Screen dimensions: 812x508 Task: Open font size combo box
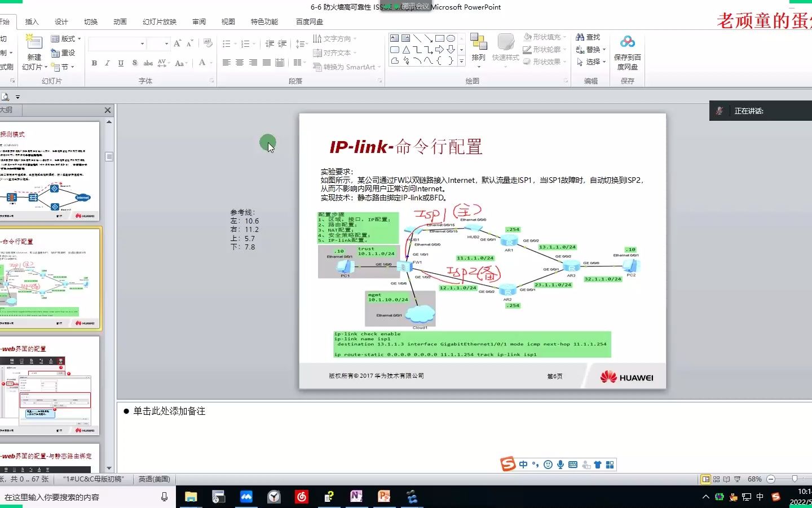[158, 43]
